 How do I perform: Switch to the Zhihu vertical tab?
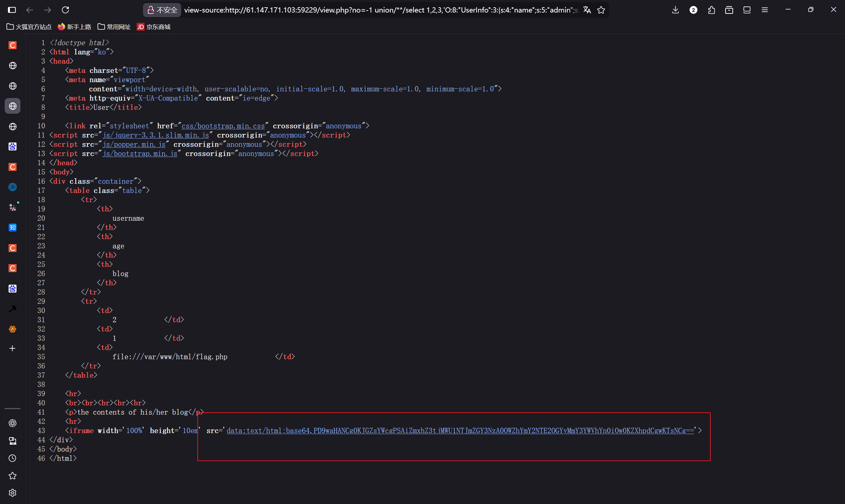[x=13, y=228]
